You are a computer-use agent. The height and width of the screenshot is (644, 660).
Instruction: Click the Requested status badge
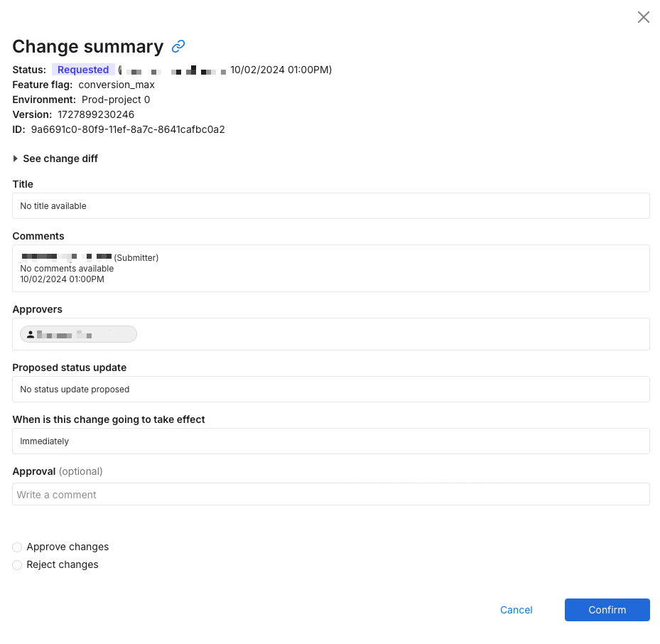(83, 70)
